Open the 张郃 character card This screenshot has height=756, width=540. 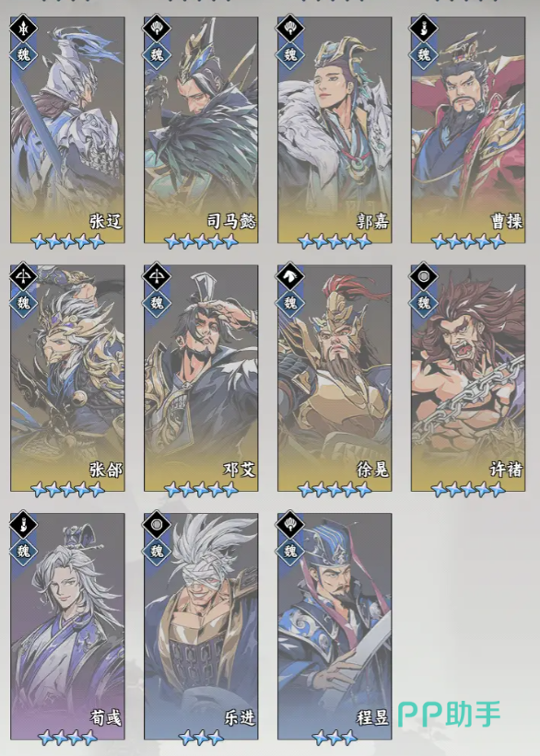(67, 378)
